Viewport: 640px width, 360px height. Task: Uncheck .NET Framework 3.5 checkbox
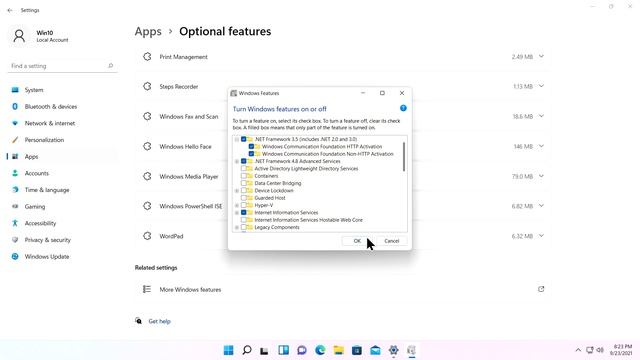[244, 139]
